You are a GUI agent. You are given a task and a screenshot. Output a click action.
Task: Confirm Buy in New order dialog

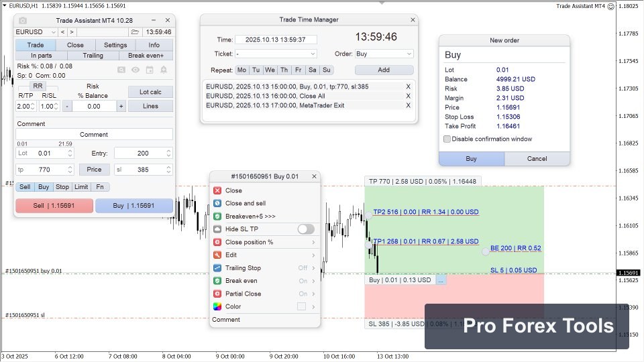(472, 158)
